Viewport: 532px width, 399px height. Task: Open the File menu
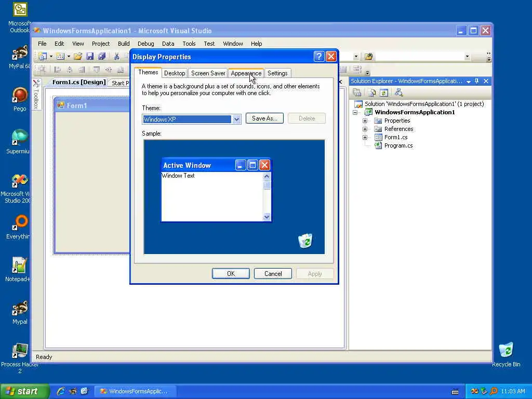point(42,44)
